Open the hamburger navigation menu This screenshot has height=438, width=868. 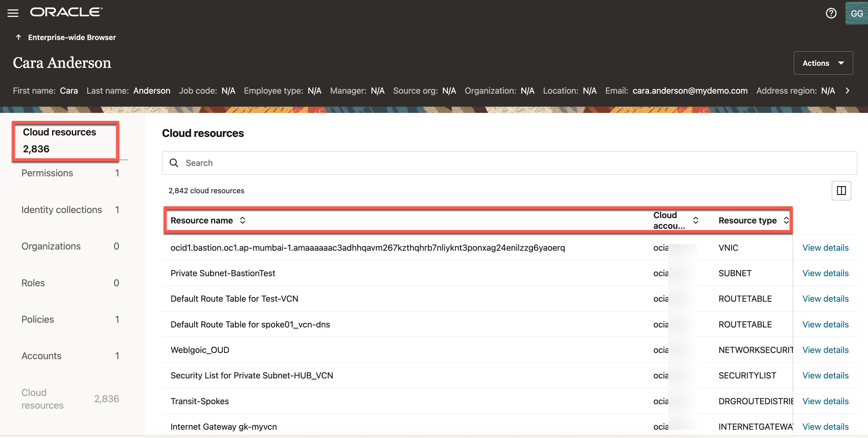13,13
